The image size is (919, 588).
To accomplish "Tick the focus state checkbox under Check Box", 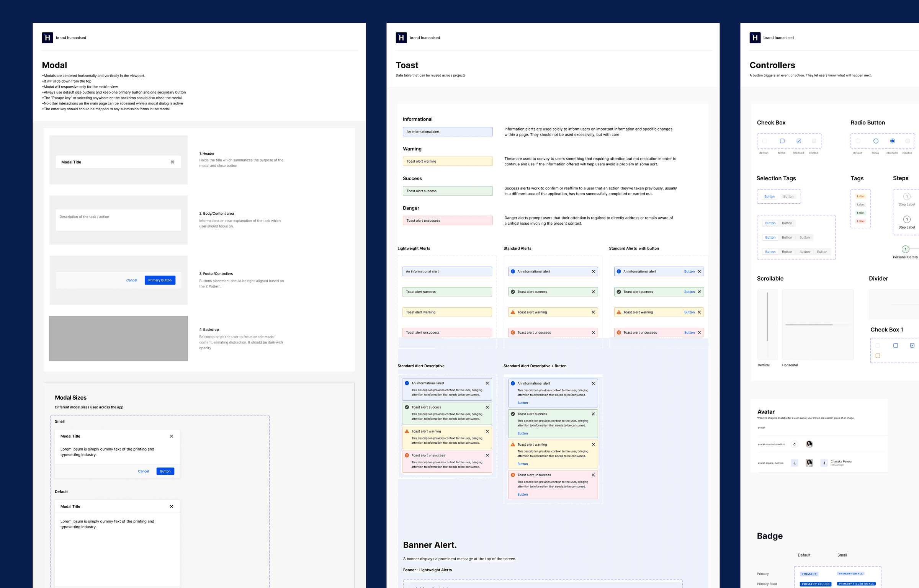I will (x=782, y=141).
